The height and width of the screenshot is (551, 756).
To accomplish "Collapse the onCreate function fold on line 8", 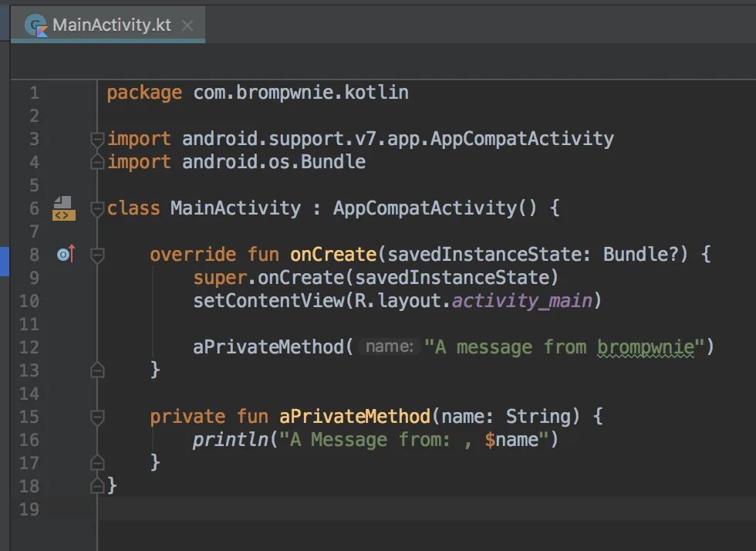I will [x=97, y=255].
